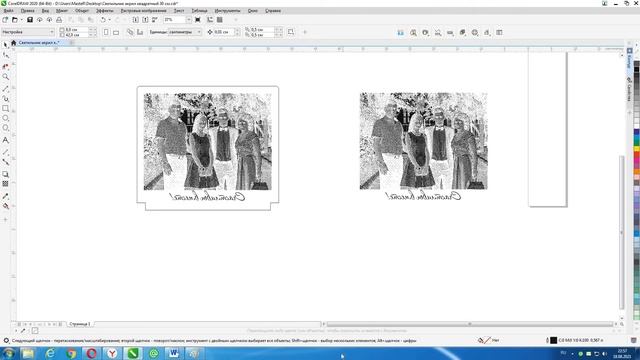The width and height of the screenshot is (640, 360).
Task: Click the vertical scrollbar thumb
Action: 622,232
